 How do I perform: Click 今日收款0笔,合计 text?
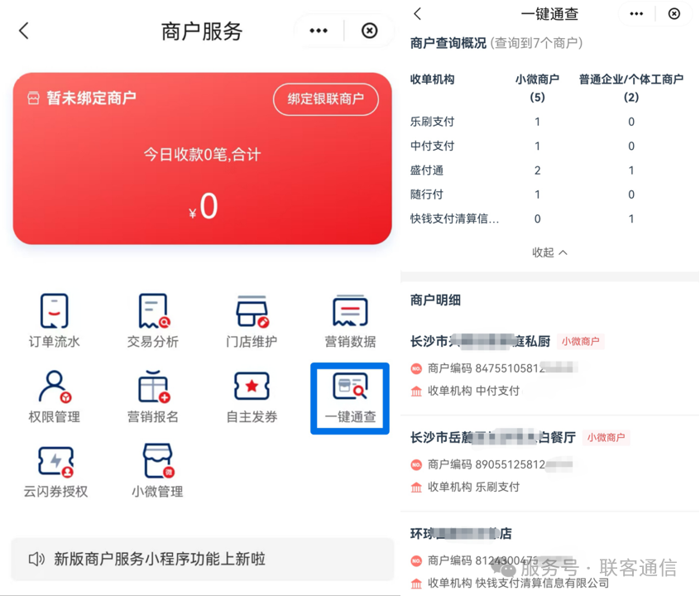coord(202,155)
